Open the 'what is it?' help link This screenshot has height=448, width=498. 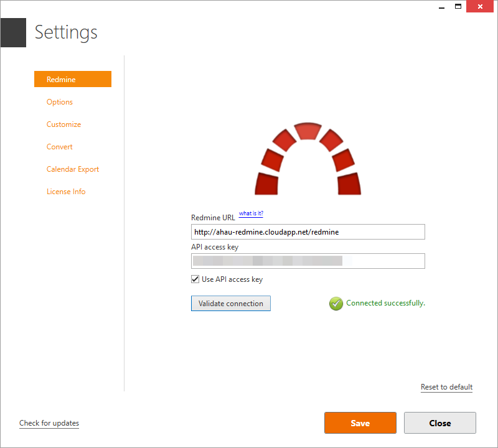pyautogui.click(x=251, y=213)
